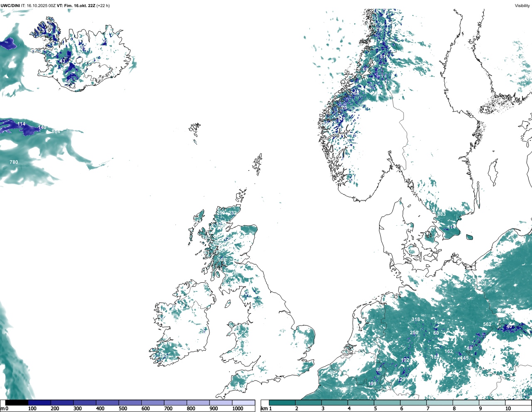Screen dimensions: 532x412
Task: Select the 'VT: Fim. 16.okt. 22Z' valid time
Action: [76, 5]
